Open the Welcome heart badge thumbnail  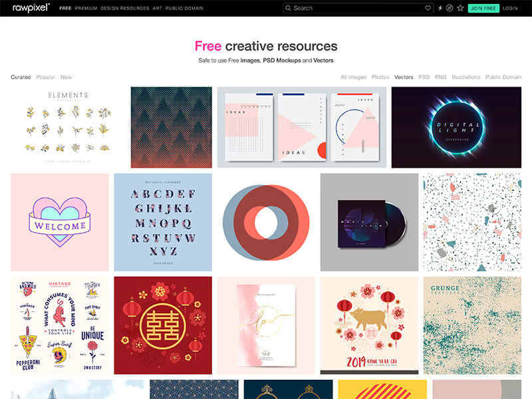tap(60, 222)
